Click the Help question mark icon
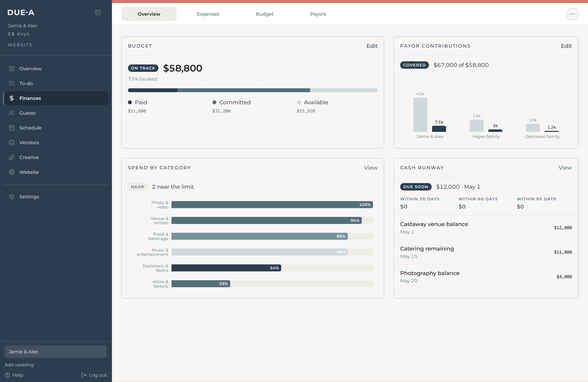The image size is (588, 382). point(7,375)
